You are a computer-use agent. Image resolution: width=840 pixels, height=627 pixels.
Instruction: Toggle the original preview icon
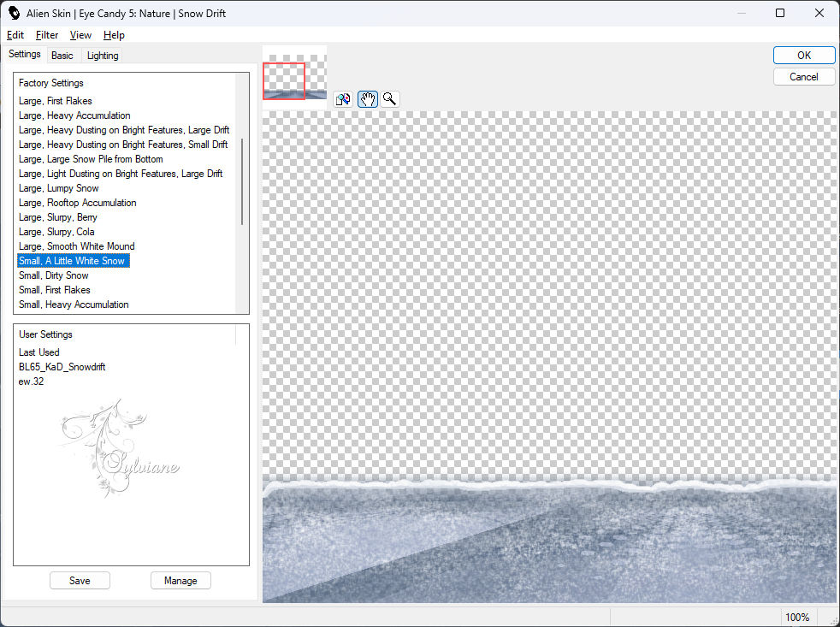pyautogui.click(x=343, y=99)
